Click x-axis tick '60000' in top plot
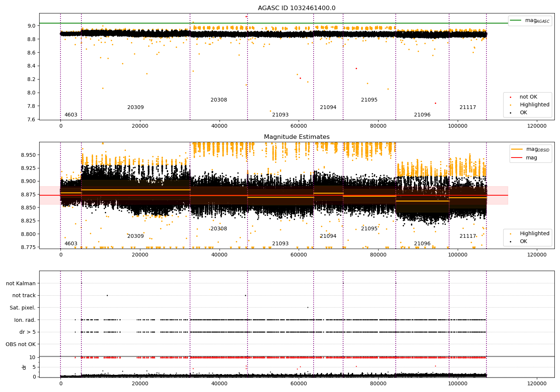The height and width of the screenshot is (392, 560). pyautogui.click(x=299, y=126)
